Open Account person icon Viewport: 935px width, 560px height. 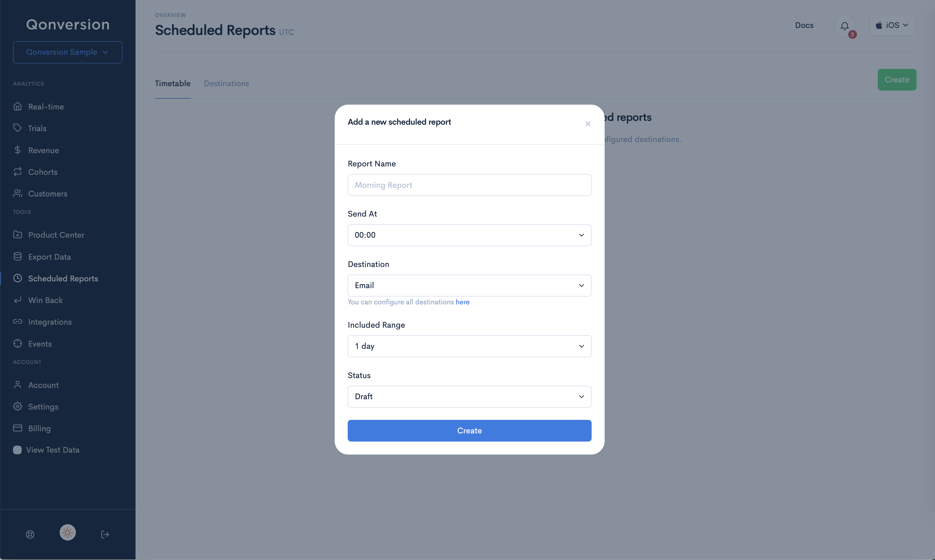tap(17, 385)
